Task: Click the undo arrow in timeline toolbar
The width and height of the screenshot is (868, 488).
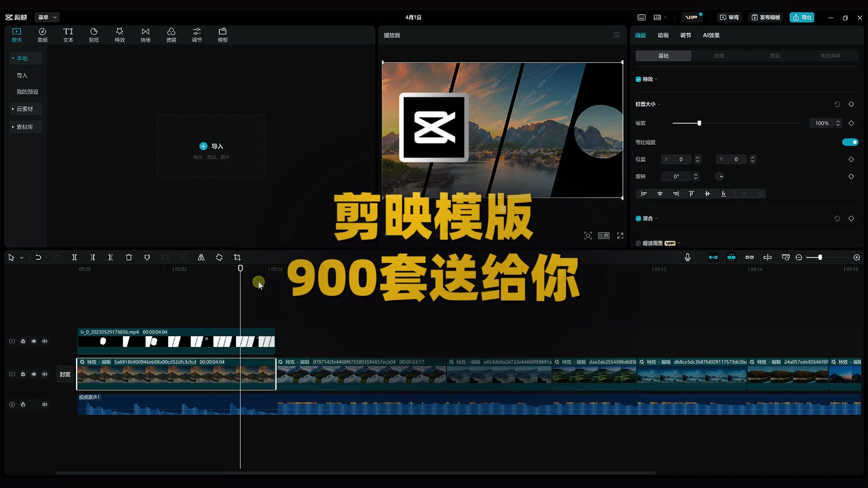Action: click(x=38, y=258)
